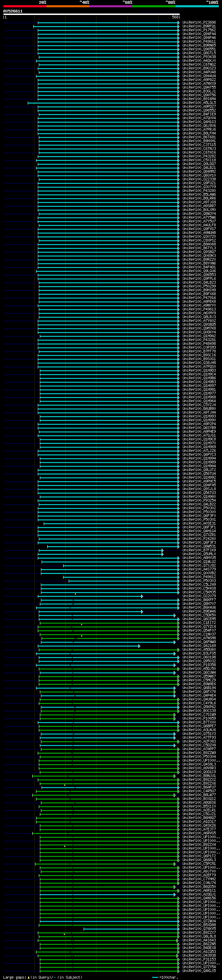Screen dimensions: 222x980
Task: Select hit label UniRef100_P50303
Action: [x=199, y=581]
